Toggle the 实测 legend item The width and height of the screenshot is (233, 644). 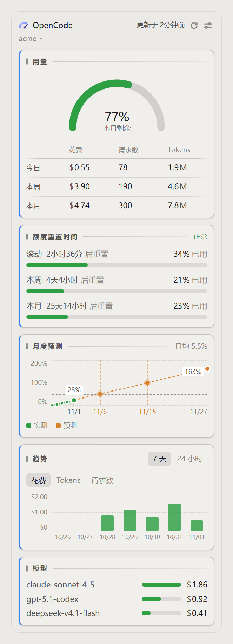coord(37,426)
